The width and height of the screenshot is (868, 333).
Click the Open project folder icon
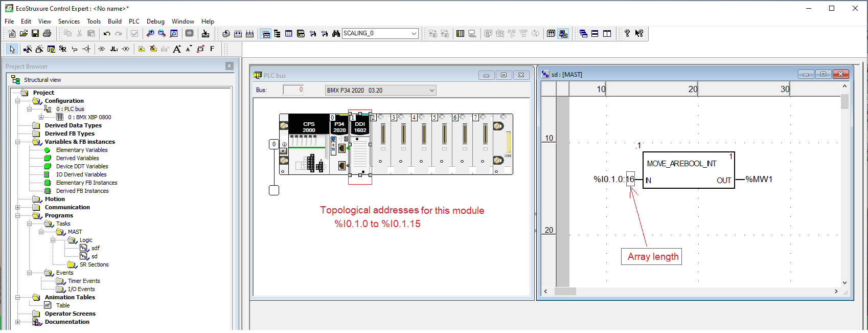24,33
